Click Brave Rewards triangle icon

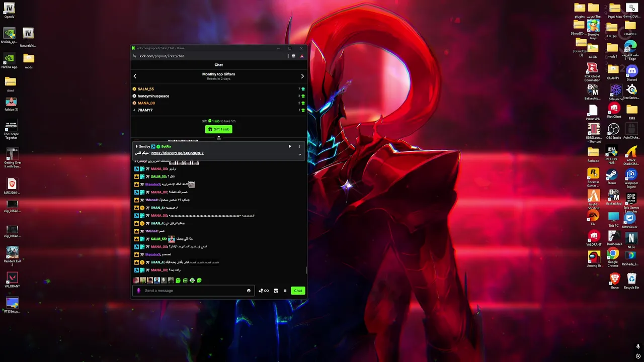(x=302, y=56)
